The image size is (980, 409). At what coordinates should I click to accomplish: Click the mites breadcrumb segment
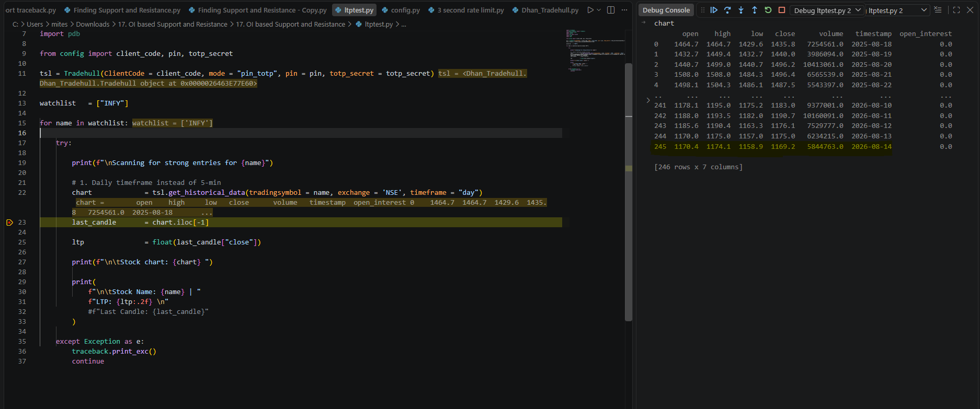(59, 24)
